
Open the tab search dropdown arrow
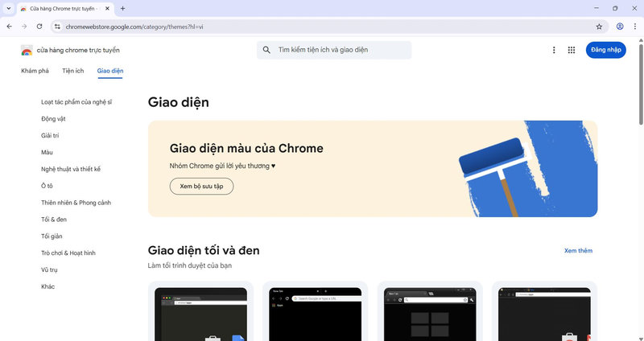8,8
